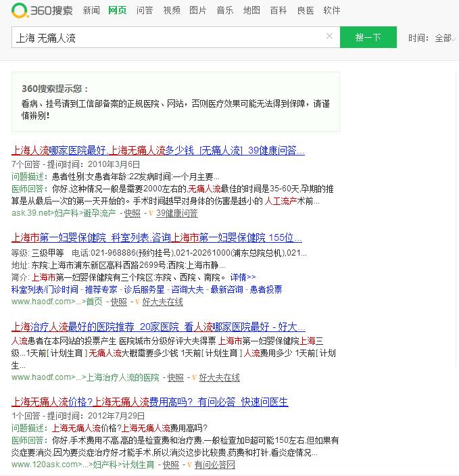Open 快照 for the ask.39.net result
459x476 pixels.
pos(132,214)
